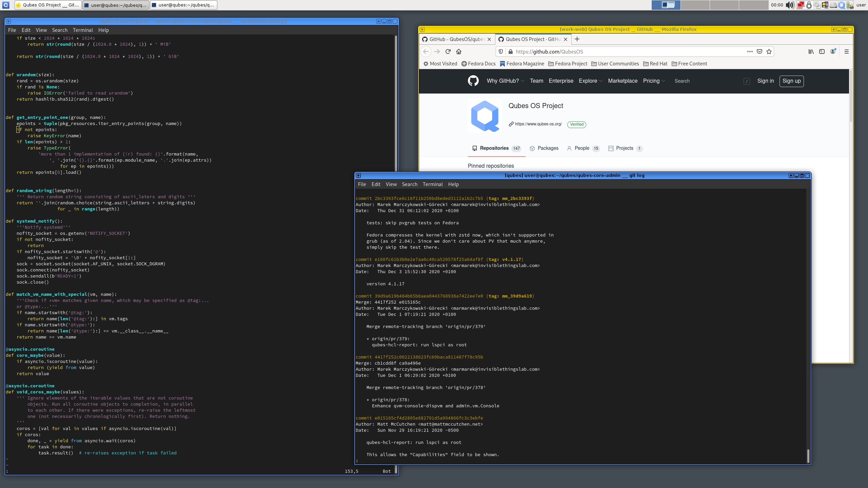Screen dimensions: 868x488
Task: Toggle the Firefox sidebar
Action: pos(822,52)
